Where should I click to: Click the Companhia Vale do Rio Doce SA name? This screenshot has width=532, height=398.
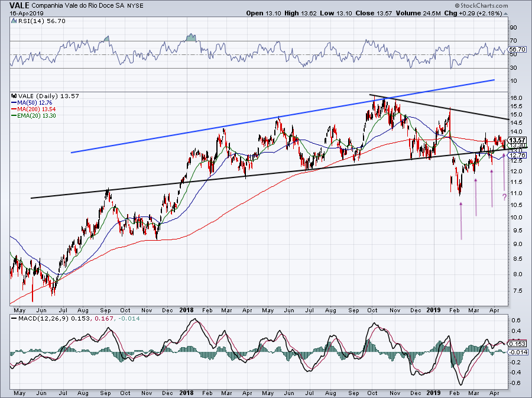79,6
